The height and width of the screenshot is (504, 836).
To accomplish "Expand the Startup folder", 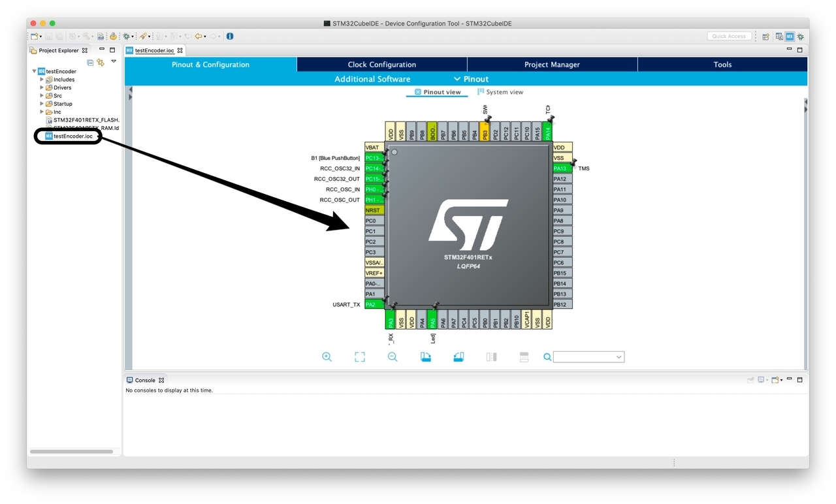I will (x=42, y=104).
